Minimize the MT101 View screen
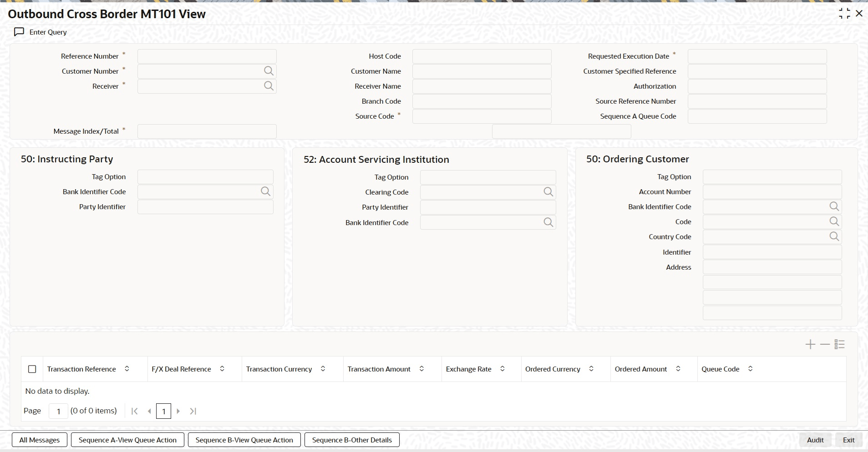868x452 pixels. 844,14
